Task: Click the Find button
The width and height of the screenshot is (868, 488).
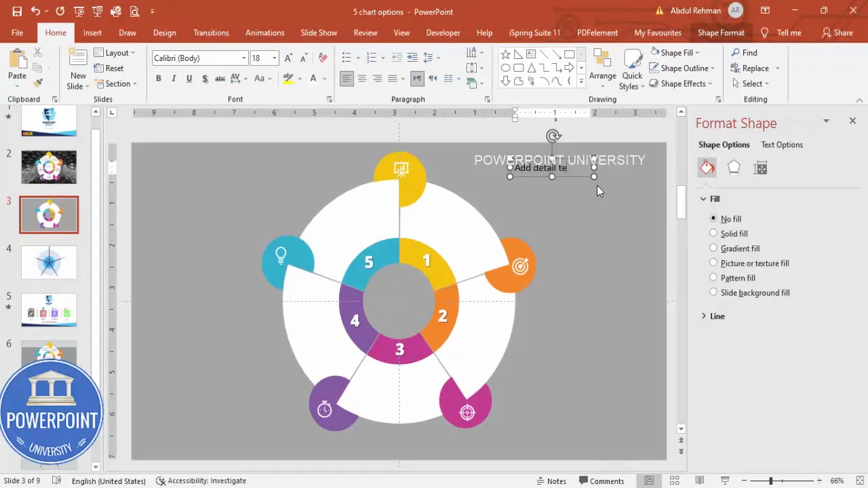Action: pyautogui.click(x=744, y=52)
